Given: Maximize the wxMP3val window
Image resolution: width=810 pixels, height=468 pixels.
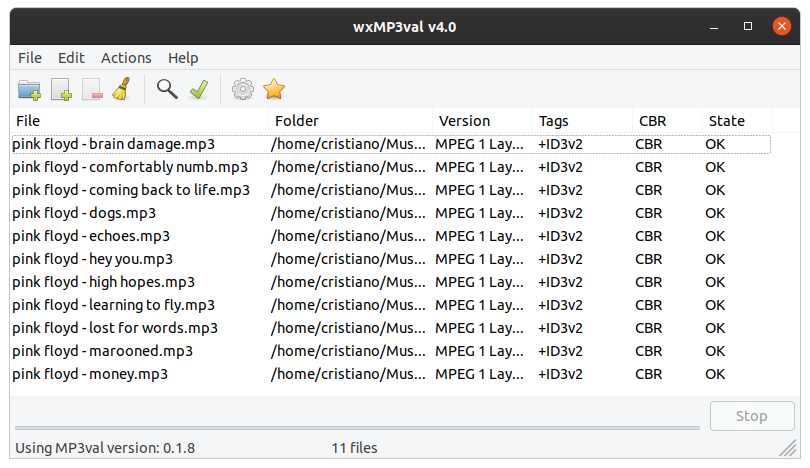Looking at the screenshot, I should pos(747,26).
